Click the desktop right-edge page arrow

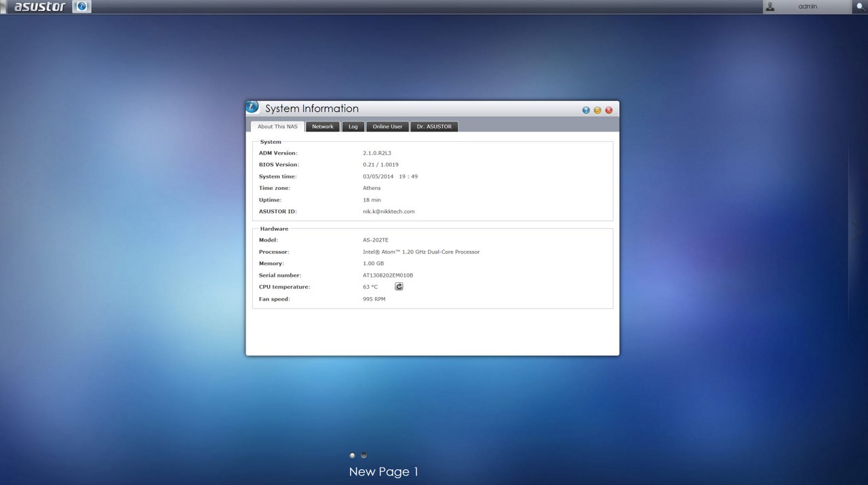858,232
